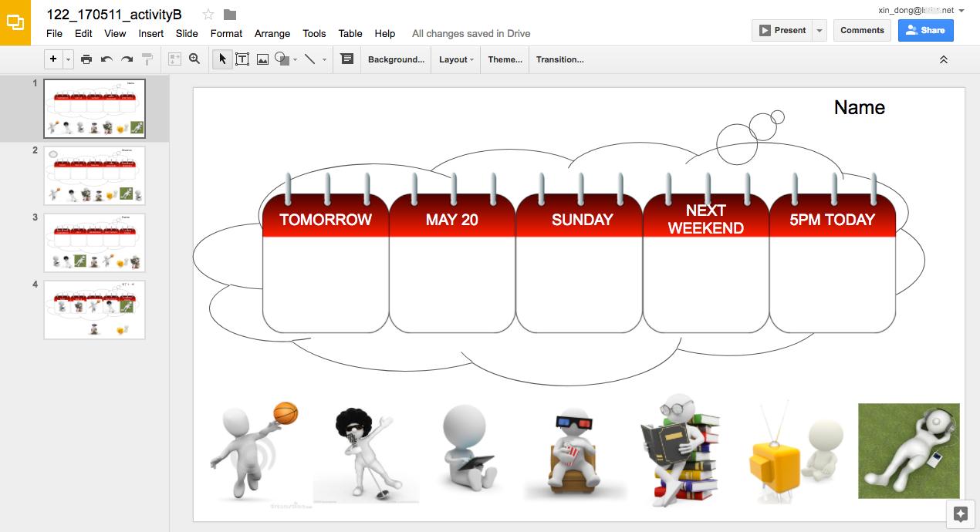Open the Insert menu

(x=150, y=34)
